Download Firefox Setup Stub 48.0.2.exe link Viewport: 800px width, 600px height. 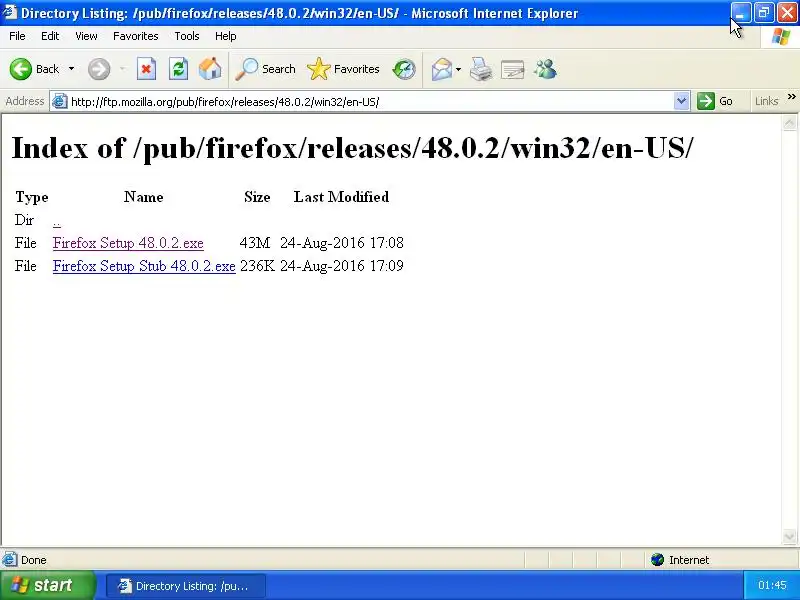[x=144, y=266]
